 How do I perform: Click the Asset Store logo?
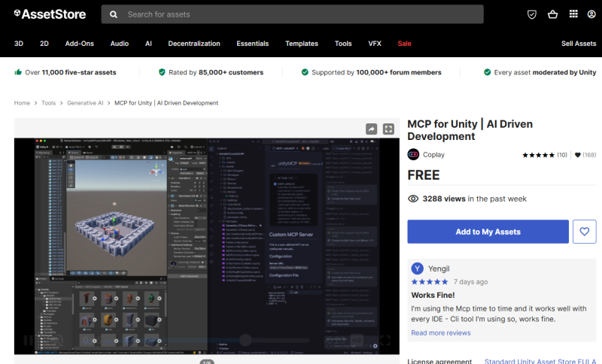pos(50,14)
